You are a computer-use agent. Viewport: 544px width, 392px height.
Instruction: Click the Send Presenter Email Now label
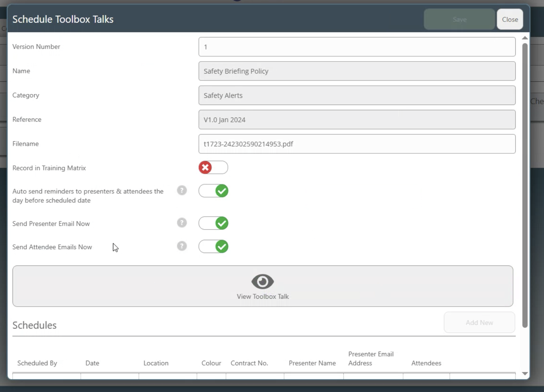point(51,224)
